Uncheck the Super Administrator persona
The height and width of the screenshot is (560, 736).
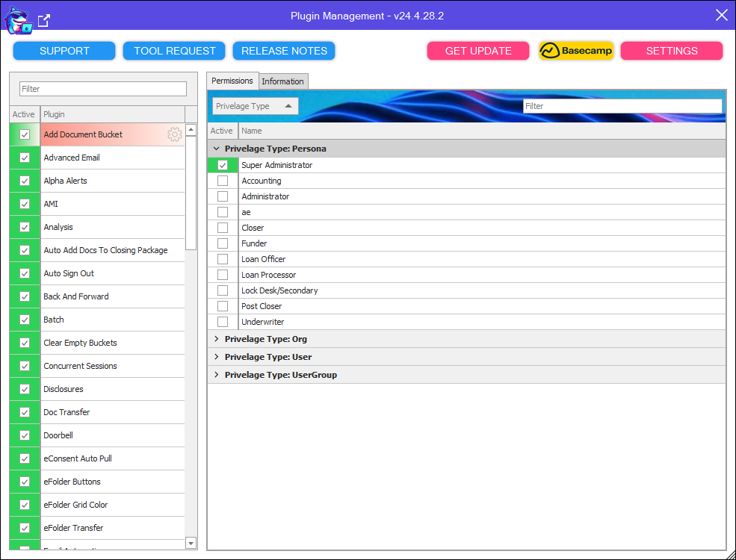pyautogui.click(x=223, y=165)
